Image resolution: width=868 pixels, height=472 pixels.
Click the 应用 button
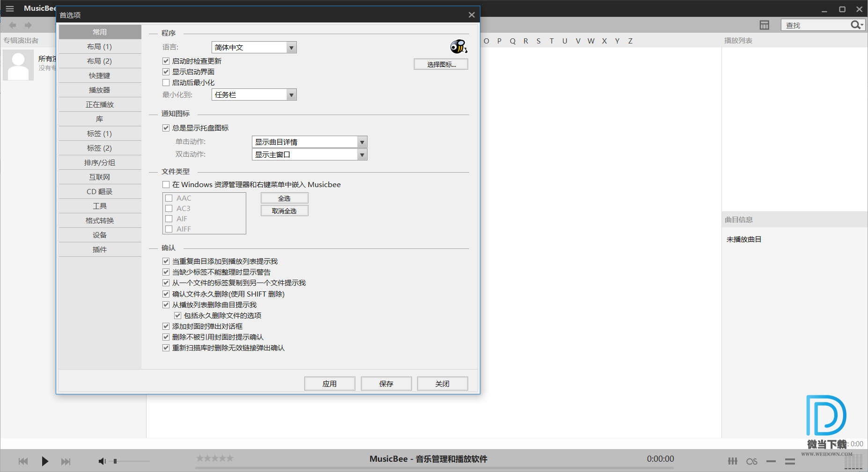[x=330, y=384]
